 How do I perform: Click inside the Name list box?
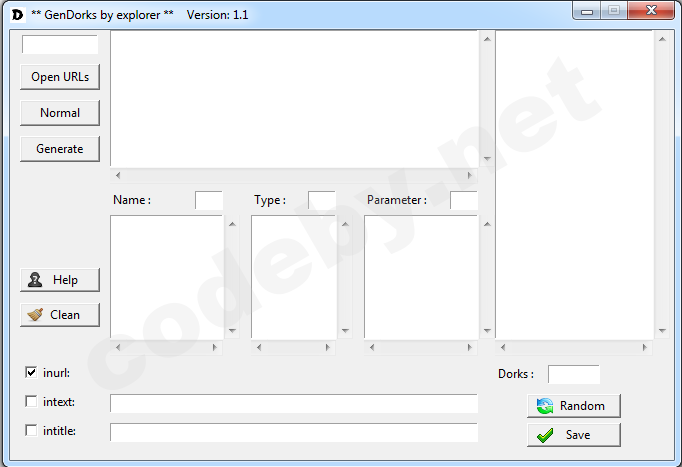pos(167,277)
